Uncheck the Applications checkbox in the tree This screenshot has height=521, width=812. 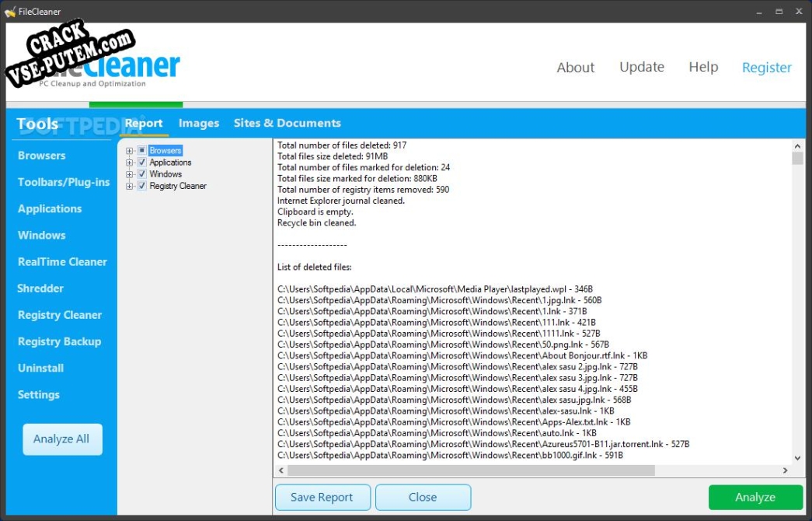[141, 163]
